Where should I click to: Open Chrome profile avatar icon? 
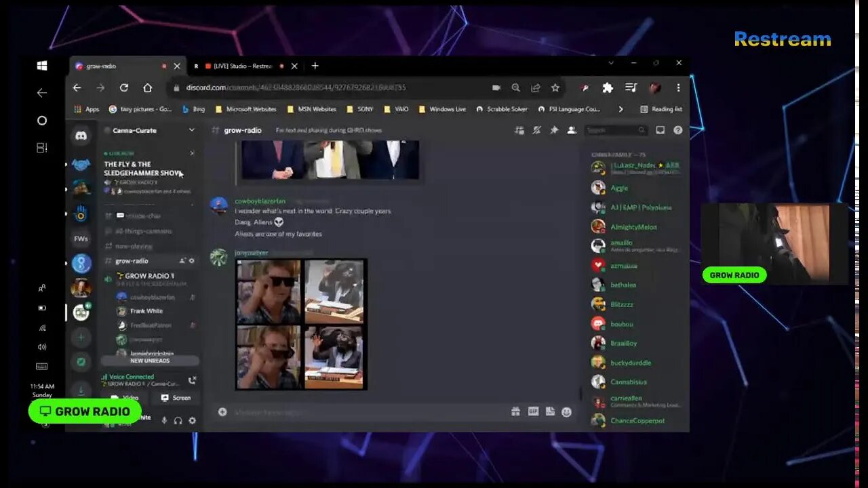(654, 87)
